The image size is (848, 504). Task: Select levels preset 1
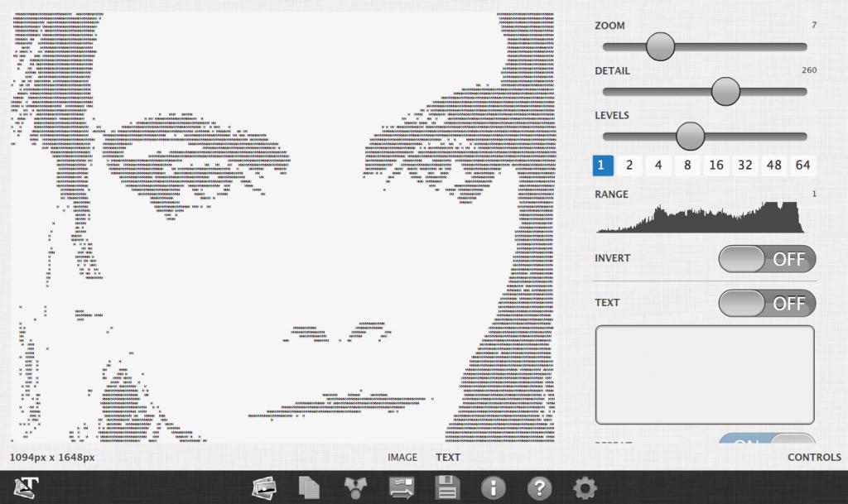[603, 166]
